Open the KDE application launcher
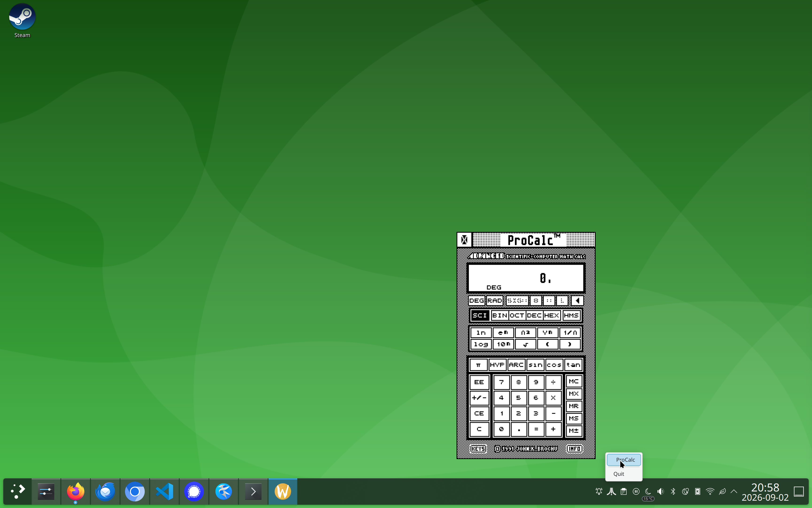This screenshot has height=508, width=812. pyautogui.click(x=17, y=492)
